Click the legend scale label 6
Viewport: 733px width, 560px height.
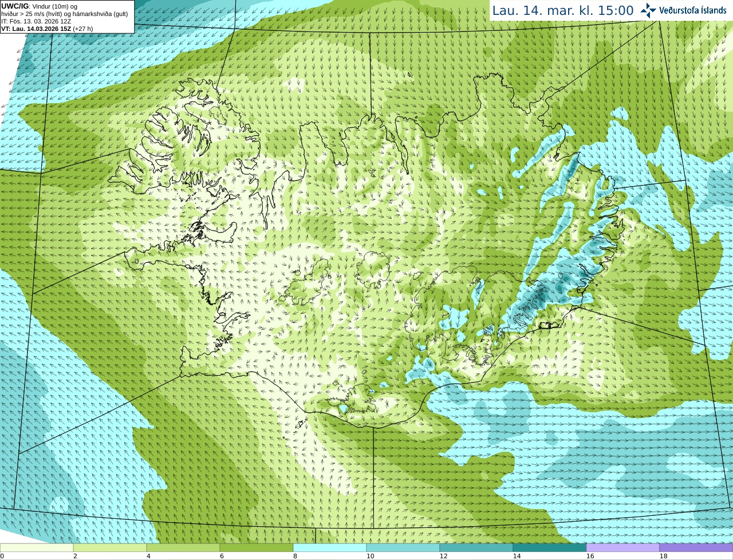pyautogui.click(x=222, y=556)
